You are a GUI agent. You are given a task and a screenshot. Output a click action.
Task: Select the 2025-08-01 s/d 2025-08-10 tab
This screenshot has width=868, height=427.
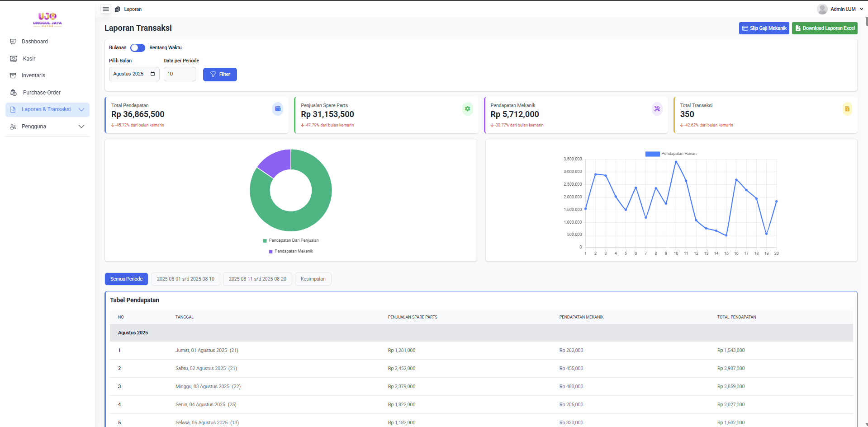185,279
